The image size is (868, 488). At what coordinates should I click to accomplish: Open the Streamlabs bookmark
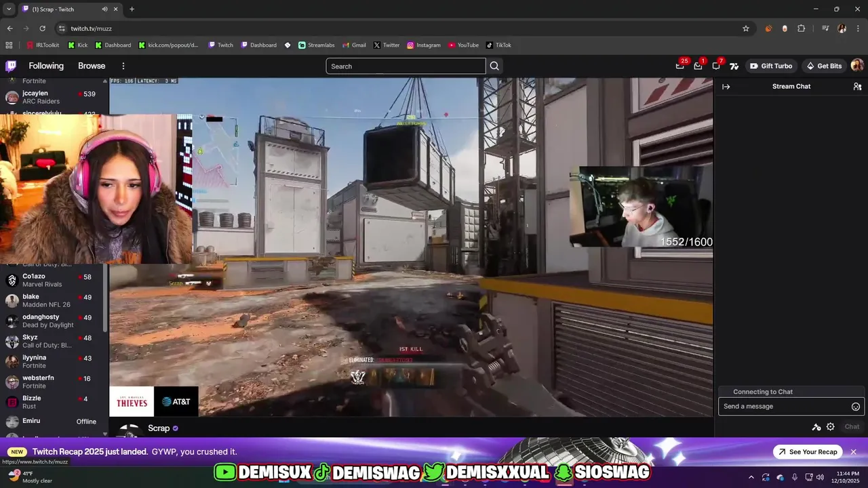tap(317, 45)
